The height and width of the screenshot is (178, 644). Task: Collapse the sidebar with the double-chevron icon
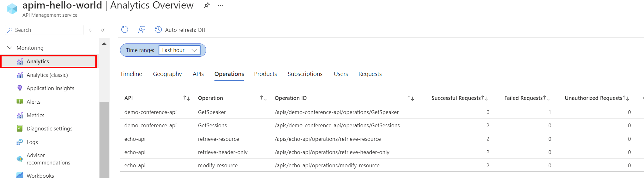[x=103, y=30]
